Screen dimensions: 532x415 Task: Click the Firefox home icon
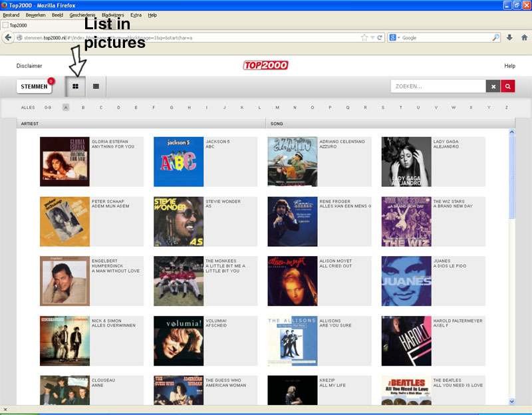click(523, 37)
